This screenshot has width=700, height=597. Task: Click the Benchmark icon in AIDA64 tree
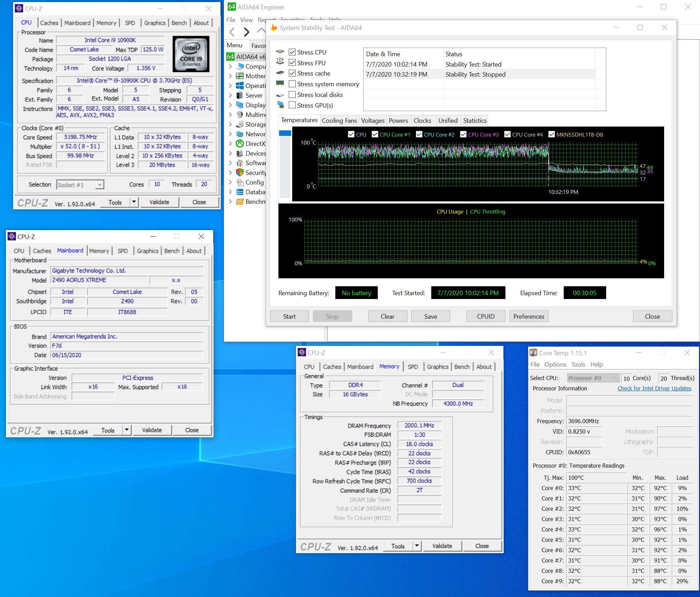tap(240, 201)
